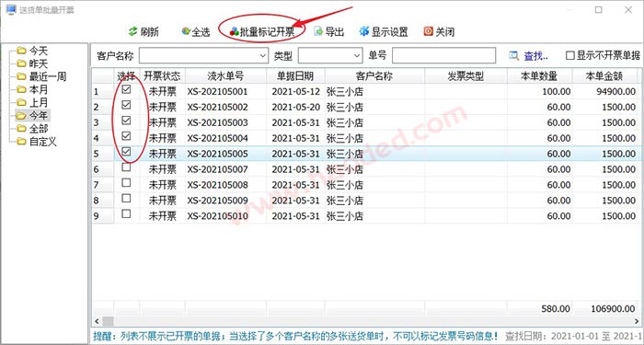Click the 全部 folder icon
644x345 pixels.
click(21, 129)
